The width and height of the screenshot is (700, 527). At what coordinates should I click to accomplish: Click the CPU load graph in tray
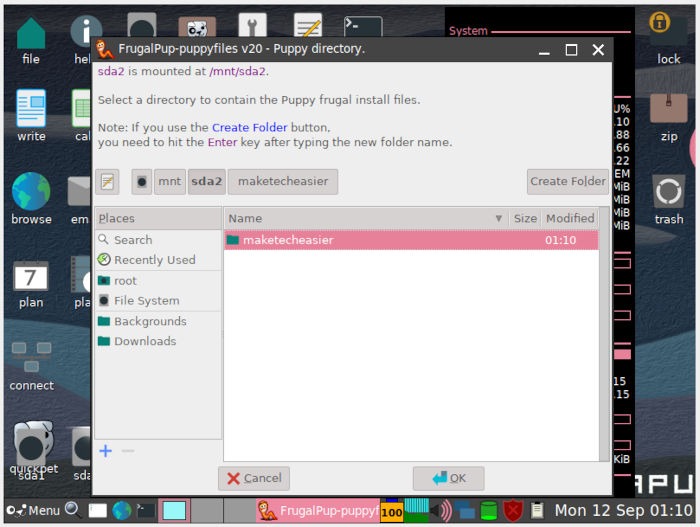coord(416,510)
